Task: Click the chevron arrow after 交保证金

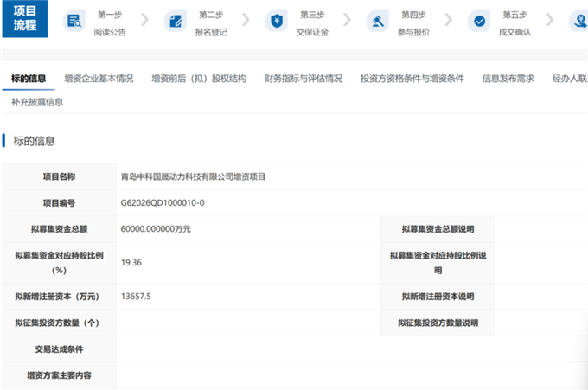Action: 348,20
